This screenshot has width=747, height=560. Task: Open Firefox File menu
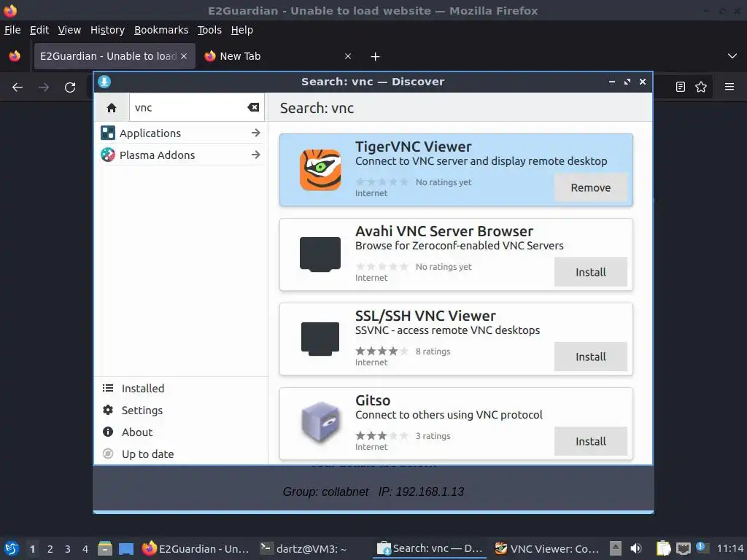pyautogui.click(x=12, y=30)
